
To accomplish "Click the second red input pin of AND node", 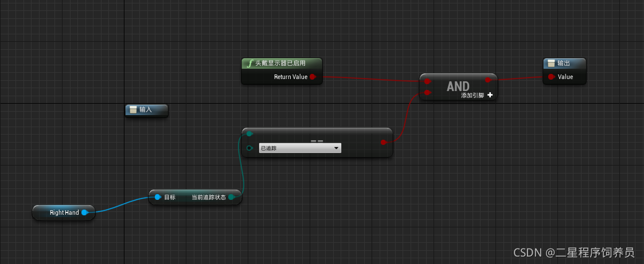I will coord(427,92).
